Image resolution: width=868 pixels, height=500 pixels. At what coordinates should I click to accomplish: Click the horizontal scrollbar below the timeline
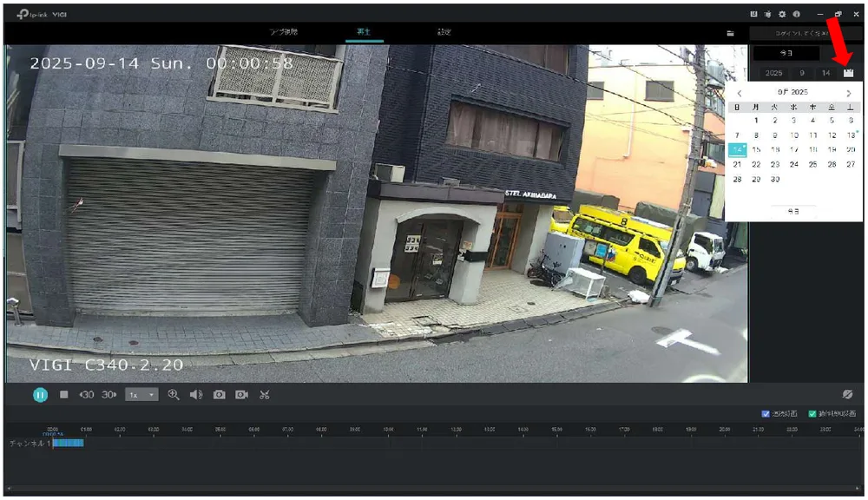pos(433,489)
